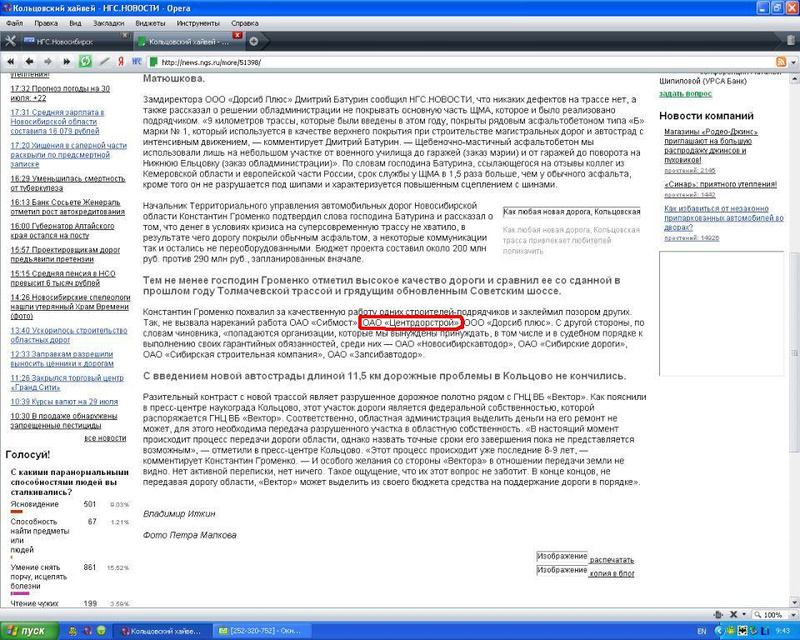Open 'Магазины Родео-Джинс' company news link
The width and height of the screenshot is (800, 640).
(x=711, y=145)
